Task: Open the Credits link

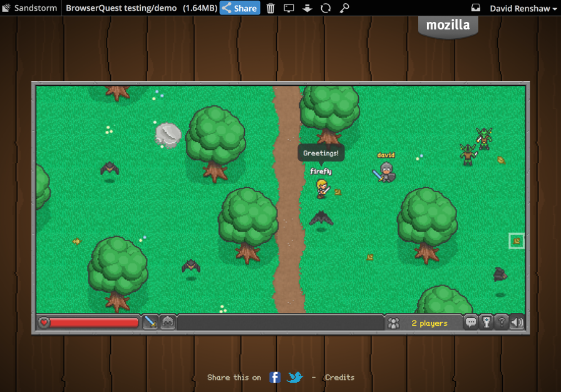Action: (x=339, y=378)
